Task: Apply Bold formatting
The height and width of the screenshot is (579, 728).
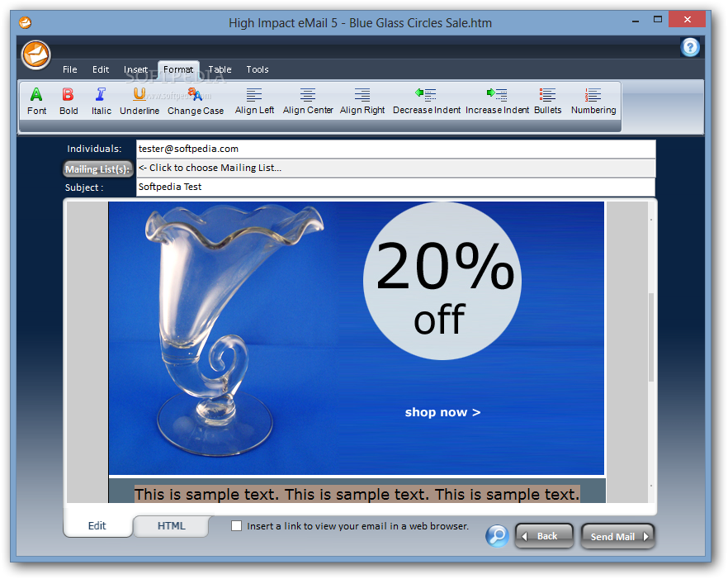Action: 69,101
